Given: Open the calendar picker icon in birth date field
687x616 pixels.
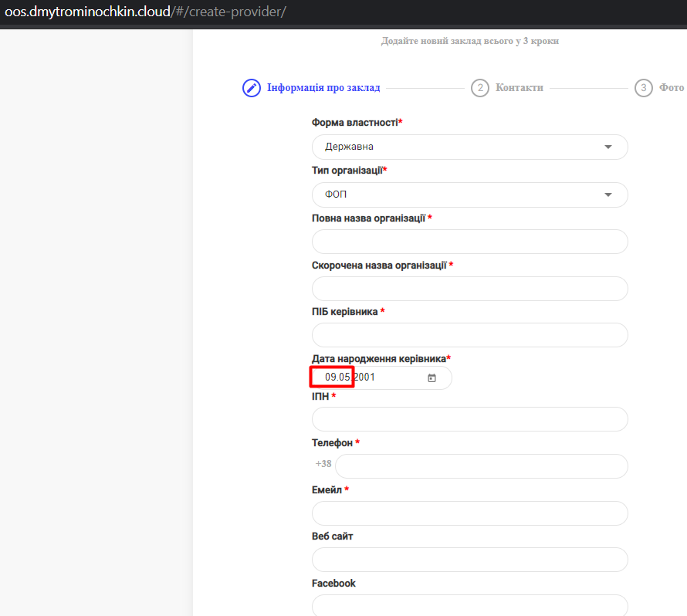Looking at the screenshot, I should (x=431, y=377).
